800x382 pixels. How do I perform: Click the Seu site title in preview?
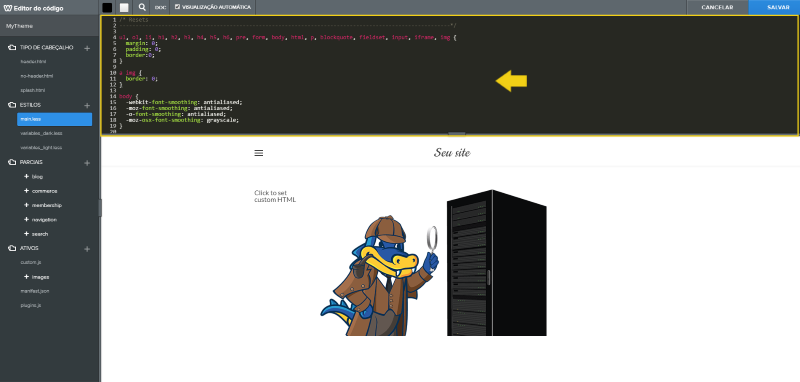pos(452,152)
